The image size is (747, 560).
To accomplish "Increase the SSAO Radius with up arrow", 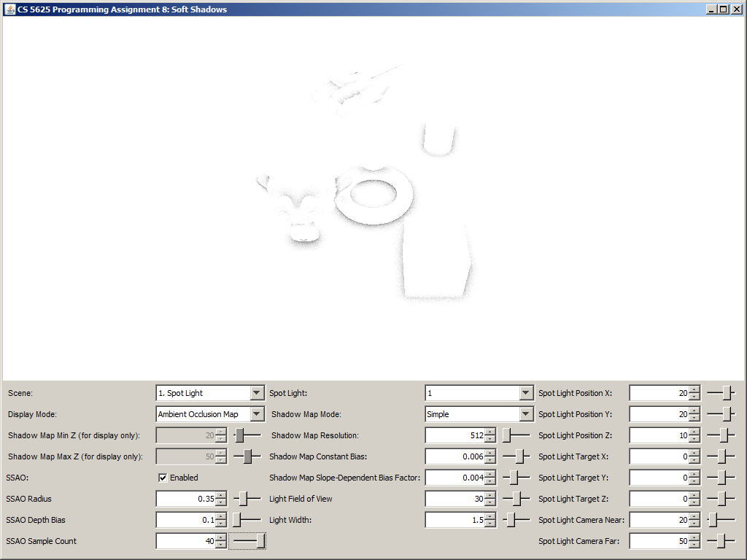I will (221, 496).
